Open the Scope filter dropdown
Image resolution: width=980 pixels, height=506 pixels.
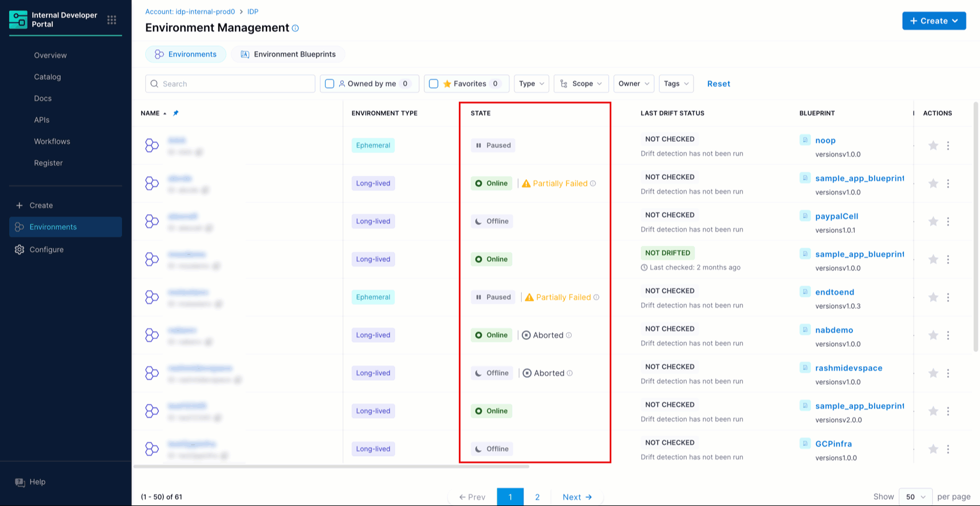(x=582, y=84)
